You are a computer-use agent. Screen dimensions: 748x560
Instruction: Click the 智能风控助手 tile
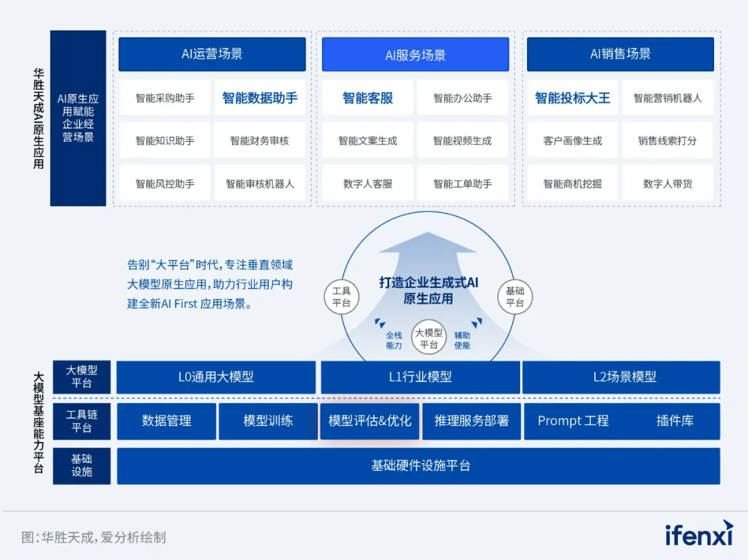coord(165,183)
